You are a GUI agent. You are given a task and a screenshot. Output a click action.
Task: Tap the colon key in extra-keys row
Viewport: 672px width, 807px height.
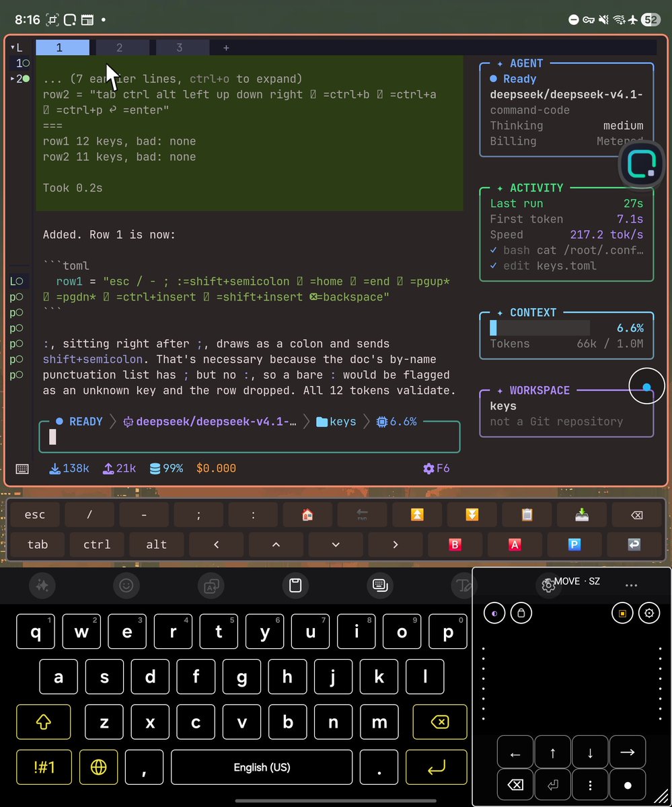coord(253,514)
